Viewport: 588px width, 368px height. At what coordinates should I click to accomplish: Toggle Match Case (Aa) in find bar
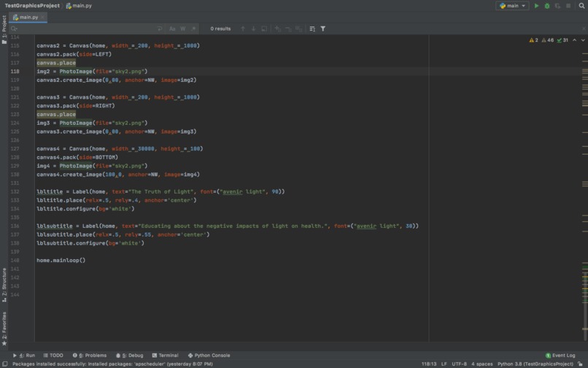click(172, 28)
